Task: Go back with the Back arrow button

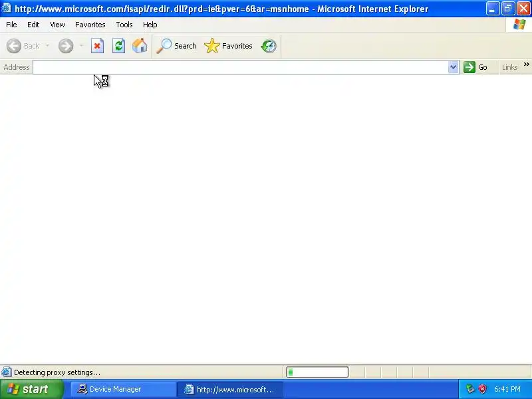Action: pos(23,46)
